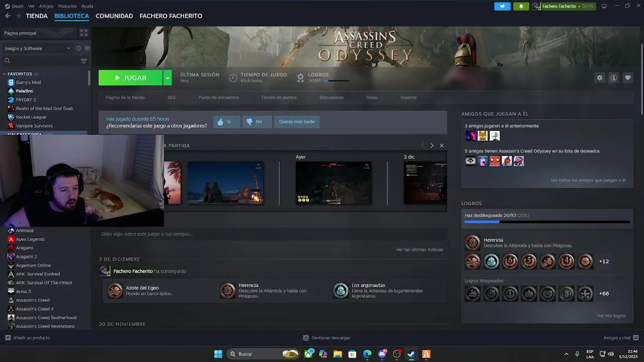644x362 pixels.
Task: Click Ver las últimas noticias link
Action: [420, 249]
